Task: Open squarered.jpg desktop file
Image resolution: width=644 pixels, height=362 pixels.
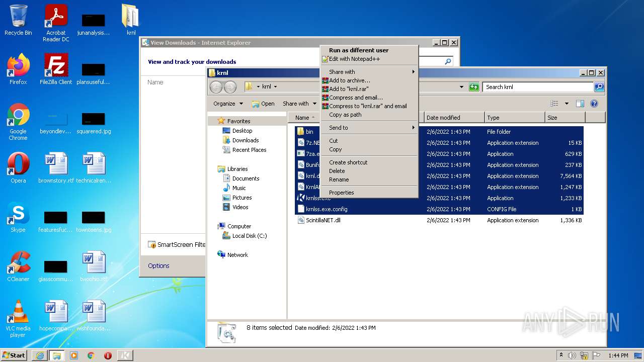Action: tap(94, 122)
